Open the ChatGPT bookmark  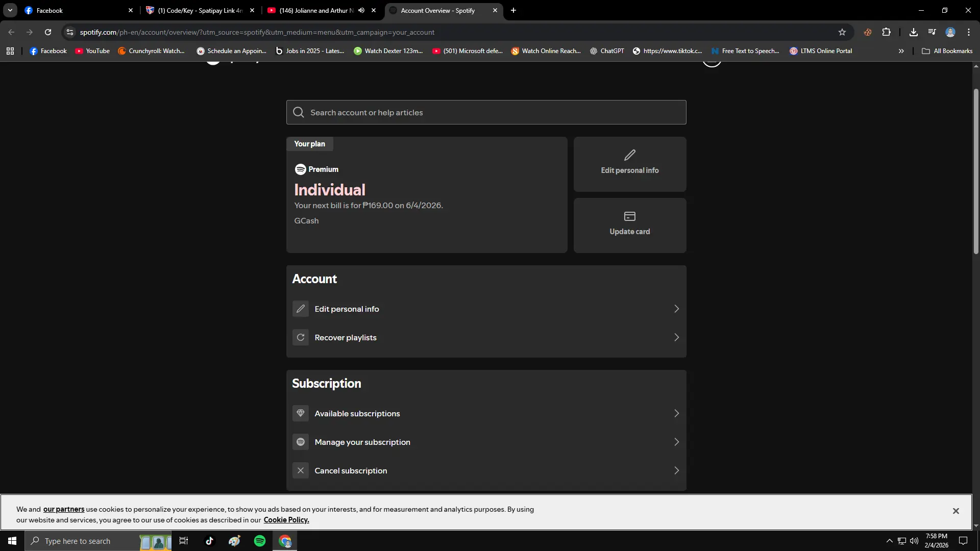tap(607, 51)
